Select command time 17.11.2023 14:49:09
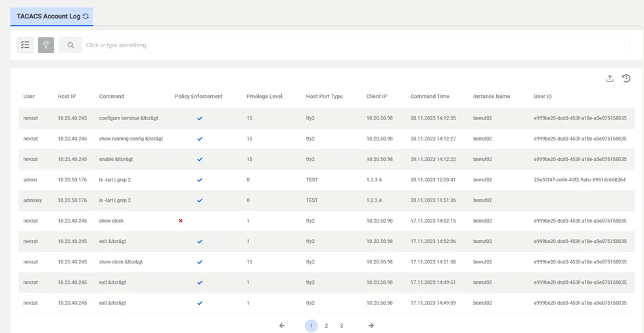 433,303
